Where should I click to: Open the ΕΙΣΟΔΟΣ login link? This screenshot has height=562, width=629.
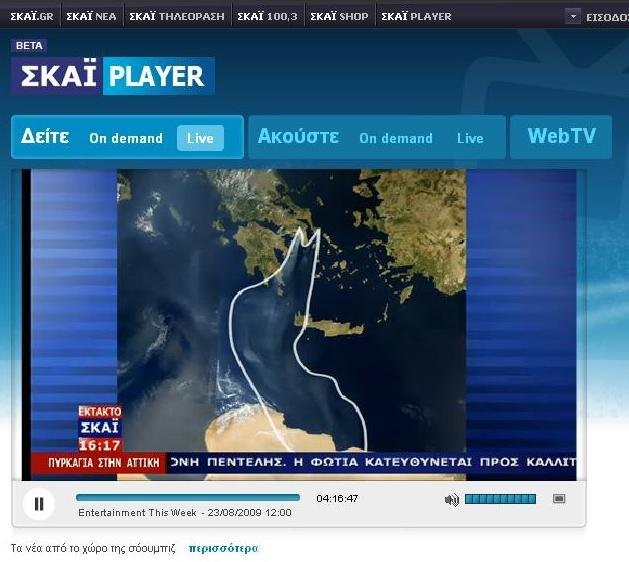point(606,16)
